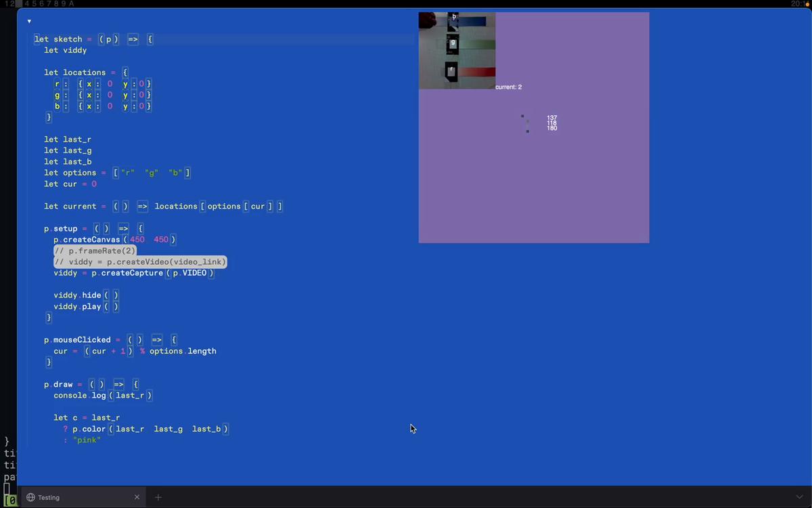
Task: Click the green color bar in video
Action: point(476,45)
